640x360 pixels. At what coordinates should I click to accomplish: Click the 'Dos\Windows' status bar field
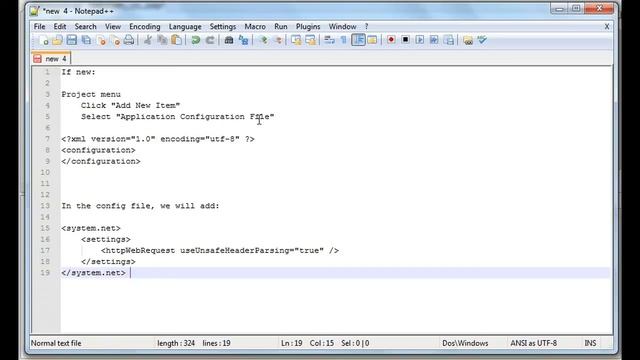click(x=465, y=343)
